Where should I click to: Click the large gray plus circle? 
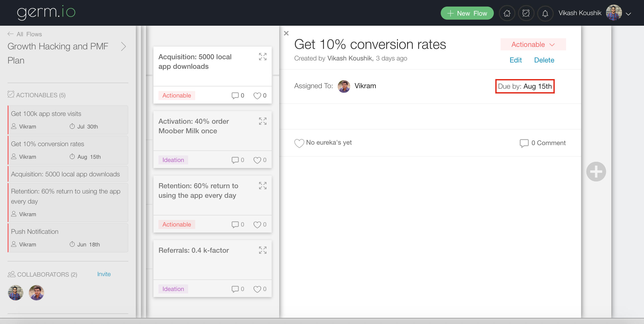point(596,172)
